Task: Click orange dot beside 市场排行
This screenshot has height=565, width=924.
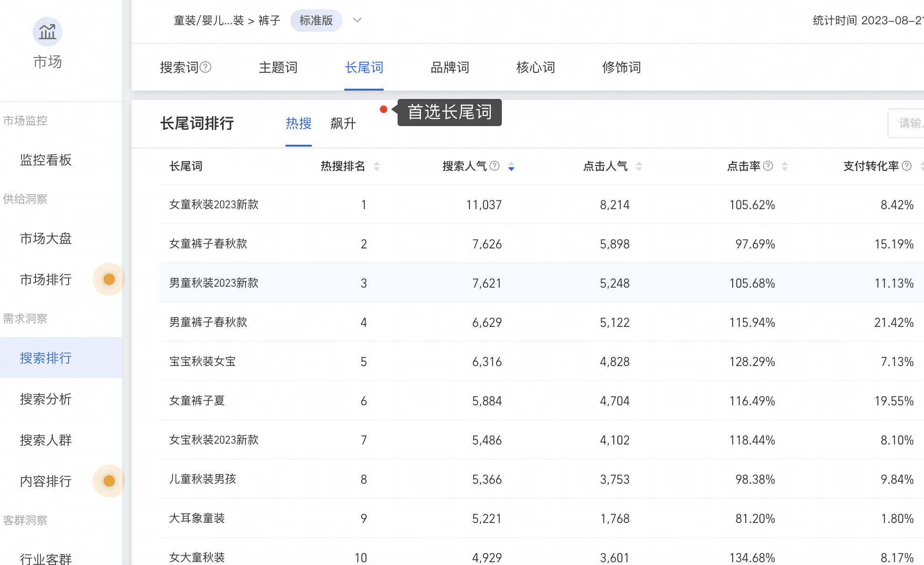Action: pos(109,279)
